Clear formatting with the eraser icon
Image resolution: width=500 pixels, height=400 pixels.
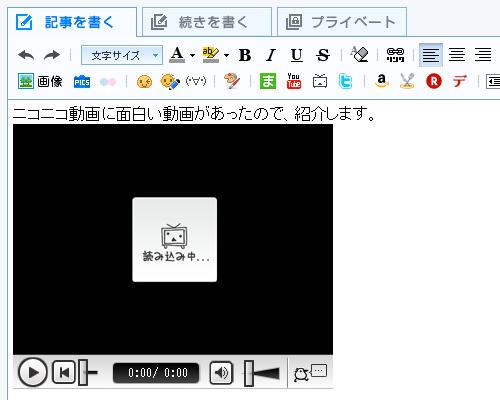click(359, 54)
